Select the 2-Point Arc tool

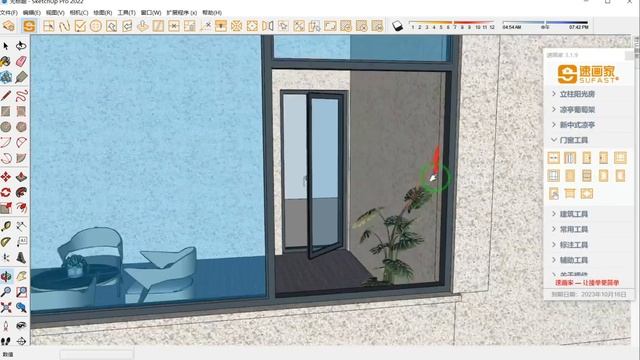point(21,142)
